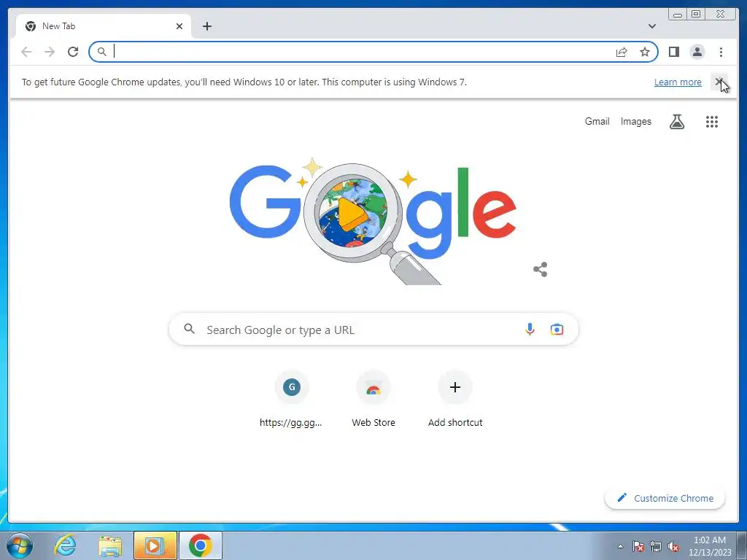Share the Google doodle
The height and width of the screenshot is (560, 747).
click(541, 270)
